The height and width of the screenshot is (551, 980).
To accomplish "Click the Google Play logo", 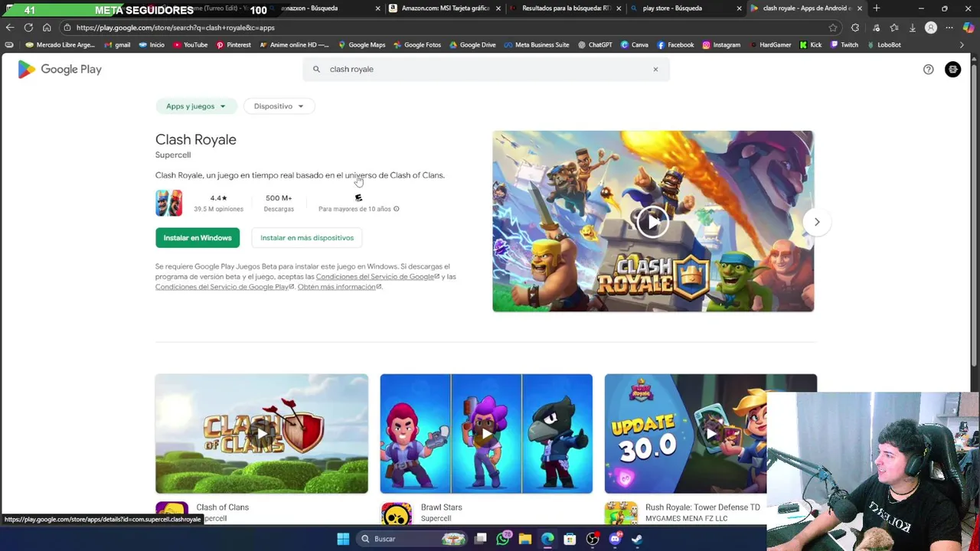I will (60, 70).
